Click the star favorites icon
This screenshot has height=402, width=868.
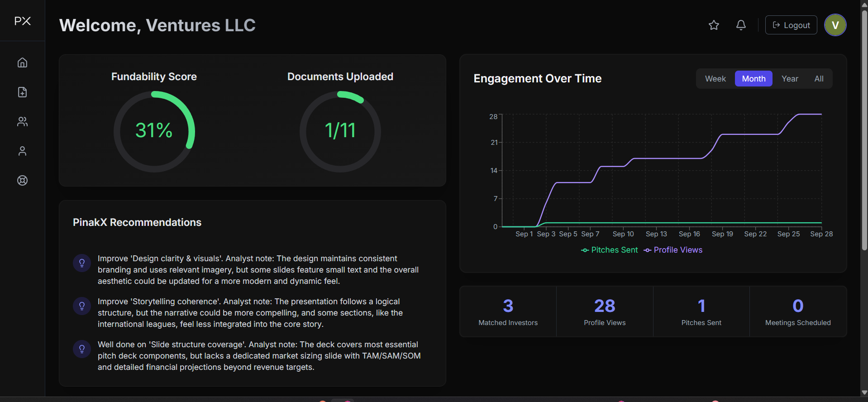pyautogui.click(x=714, y=25)
